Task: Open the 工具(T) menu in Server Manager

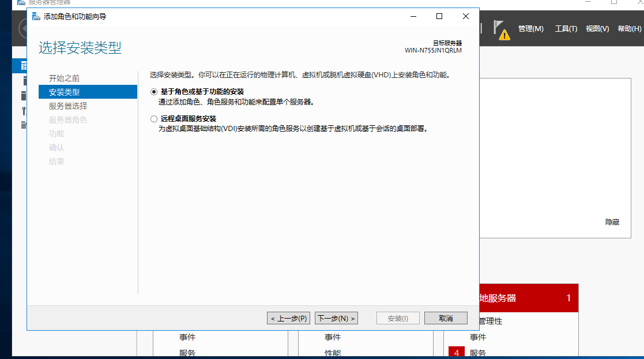Action: click(x=566, y=29)
